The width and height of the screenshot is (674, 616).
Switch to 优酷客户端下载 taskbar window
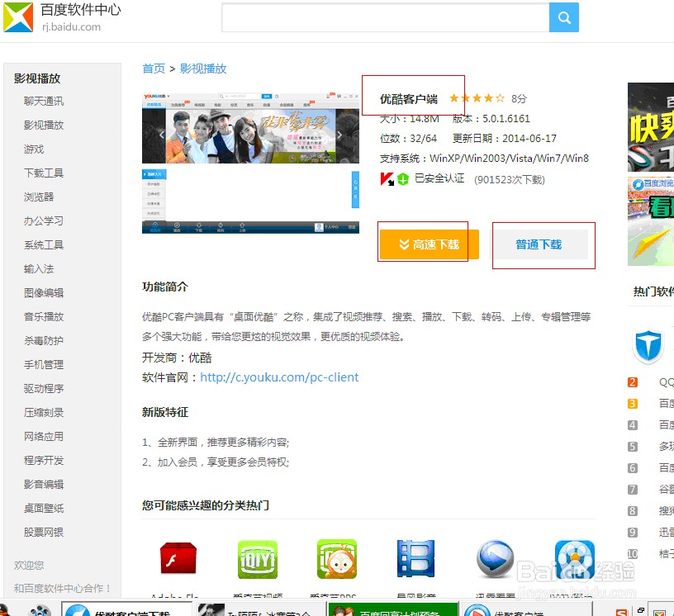(127, 609)
